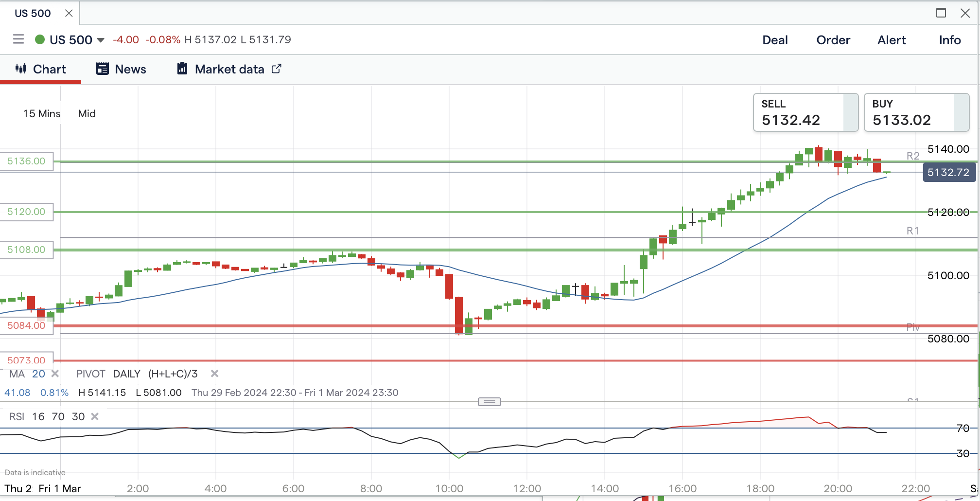This screenshot has width=980, height=501.
Task: Close the chart window with top-right X
Action: 965,13
